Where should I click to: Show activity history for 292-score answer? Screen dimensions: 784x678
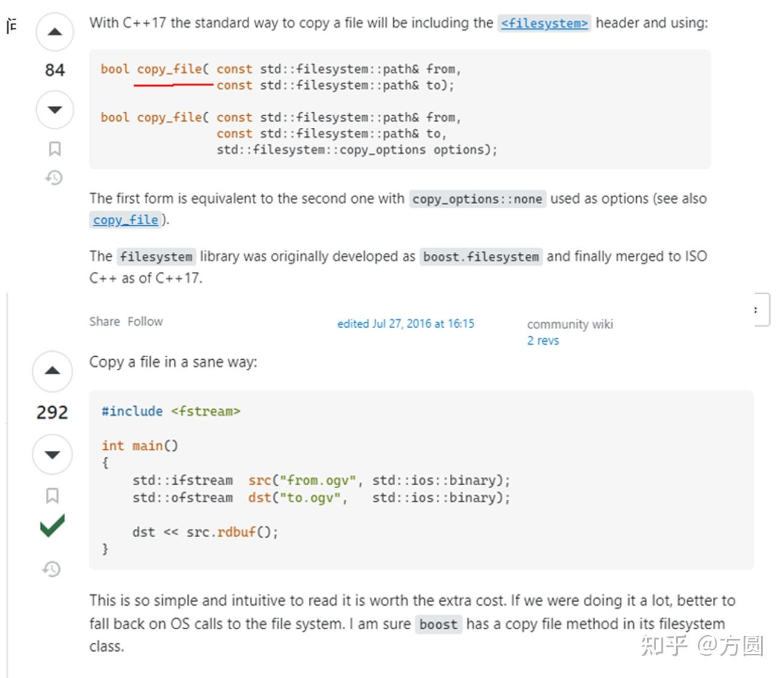52,568
